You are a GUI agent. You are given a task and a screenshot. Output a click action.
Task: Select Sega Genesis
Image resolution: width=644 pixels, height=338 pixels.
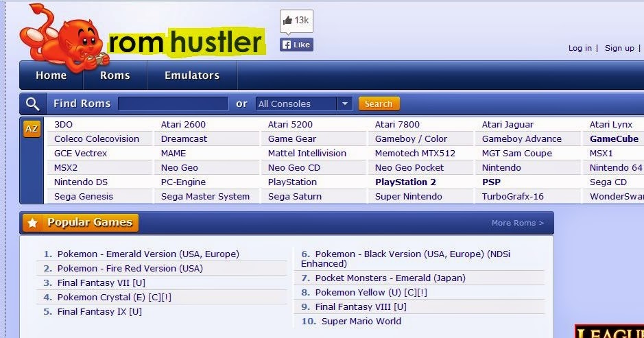84,196
